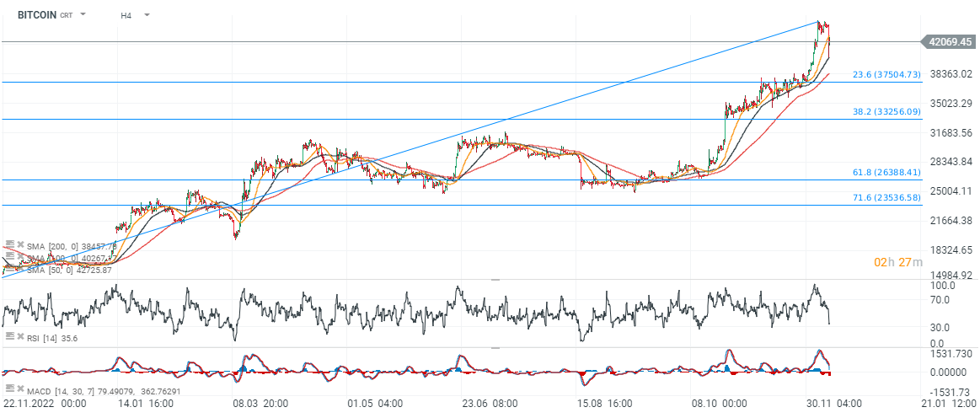
Task: Remove the SMA 200 indicator
Action: (x=20, y=245)
